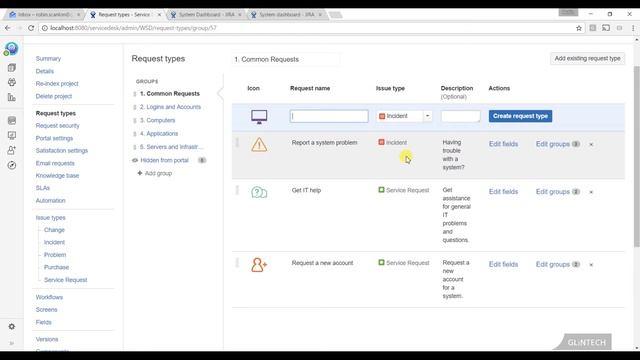640x360 pixels.
Task: Switch to Inbox browser tab
Action: click(x=44, y=15)
